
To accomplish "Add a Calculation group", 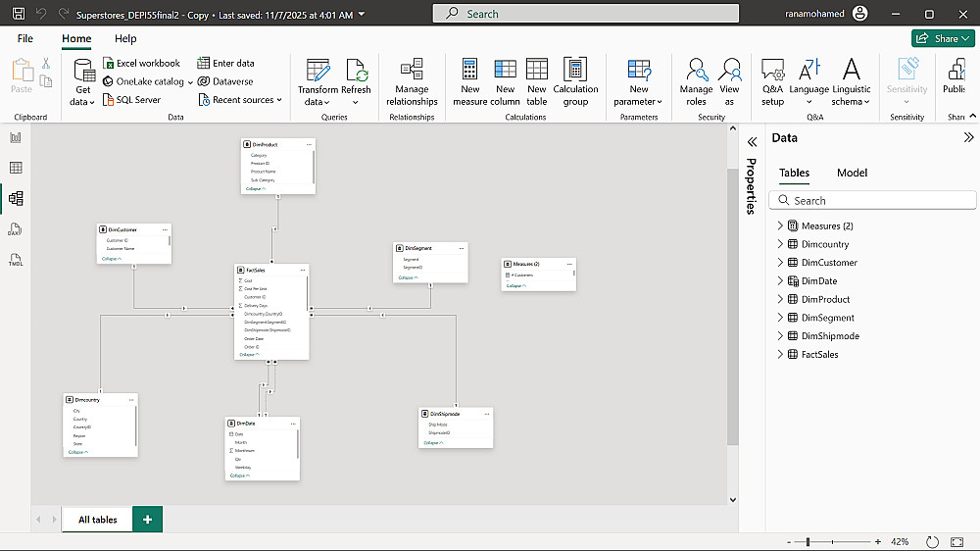I will pos(575,82).
